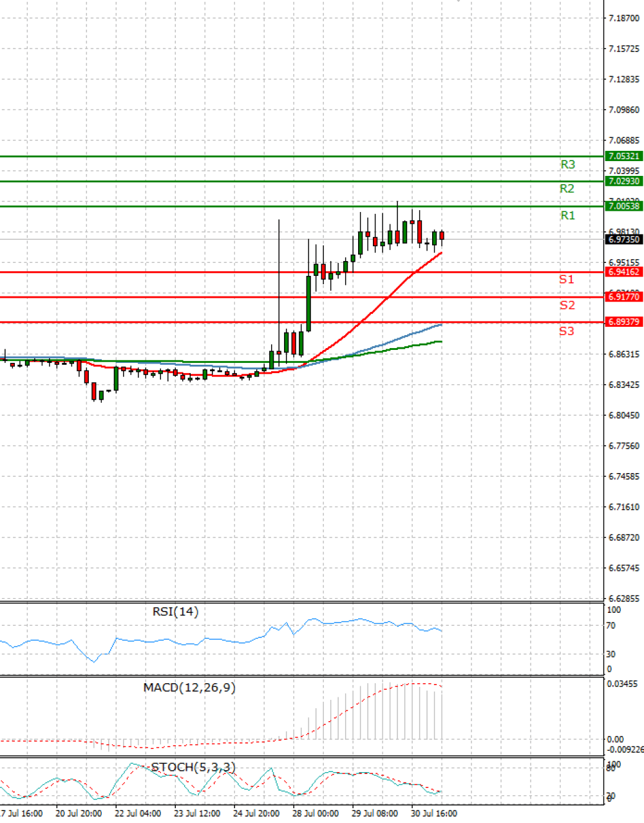The image size is (644, 823).
Task: Click the 23 Jul 12:00 time label
Action: [x=197, y=813]
